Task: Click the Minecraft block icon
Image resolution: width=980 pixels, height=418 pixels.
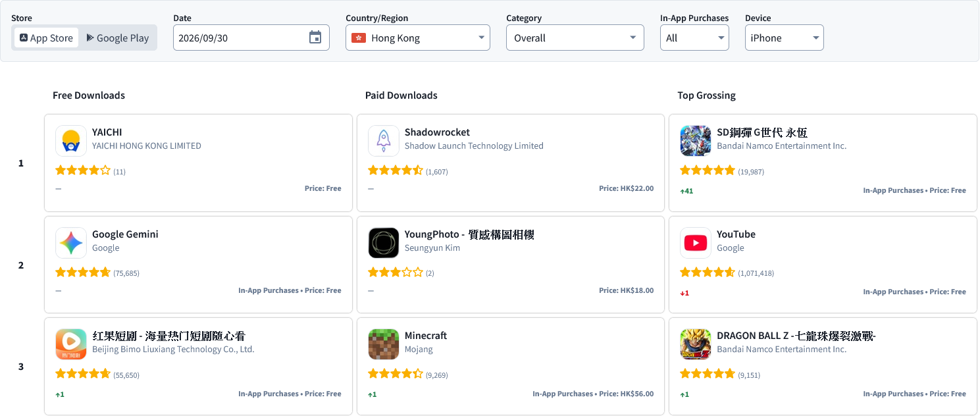Action: pyautogui.click(x=384, y=344)
